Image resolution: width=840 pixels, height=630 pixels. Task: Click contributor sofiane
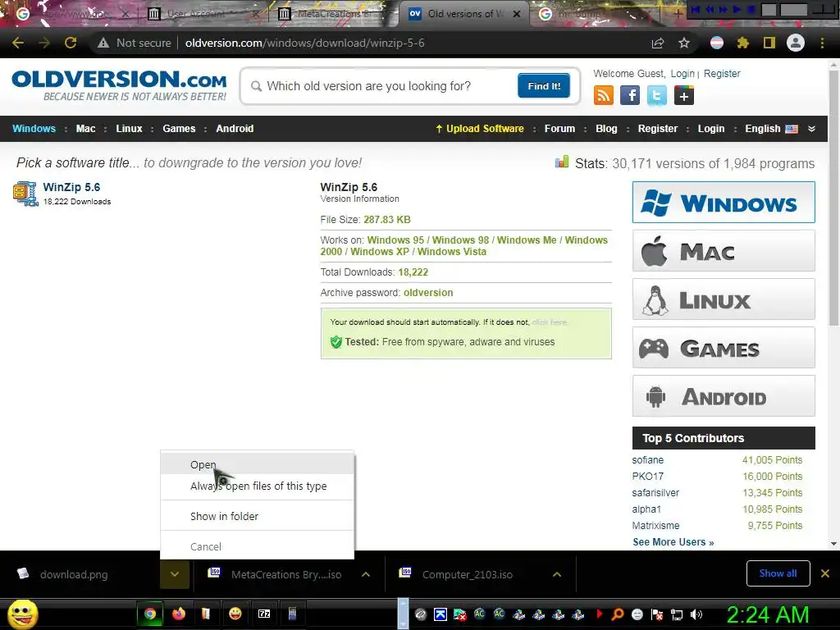pos(648,459)
